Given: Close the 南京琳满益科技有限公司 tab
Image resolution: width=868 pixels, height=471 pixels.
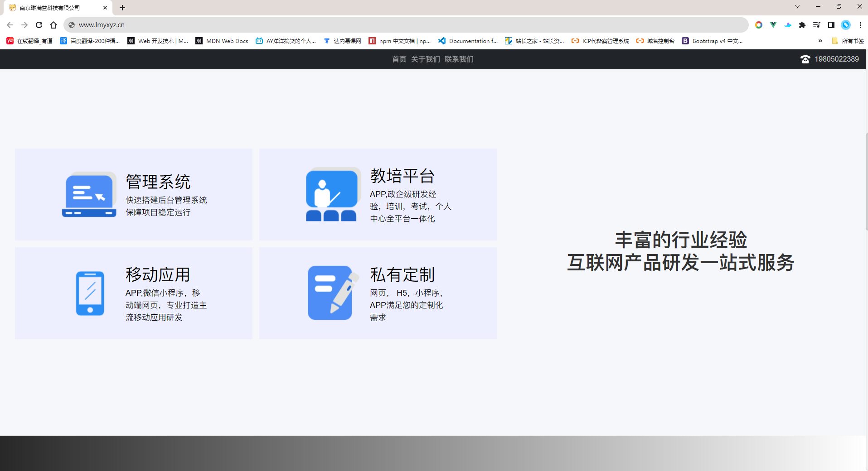Looking at the screenshot, I should pos(105,8).
